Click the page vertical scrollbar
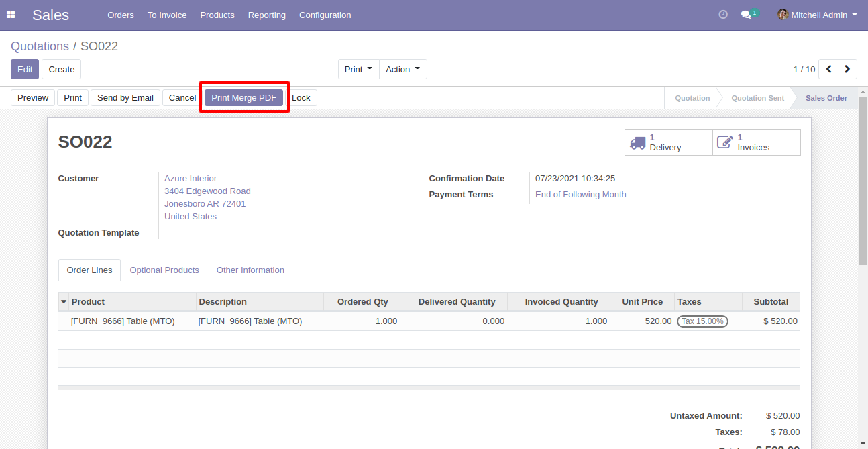The height and width of the screenshot is (449, 868). coord(863,181)
